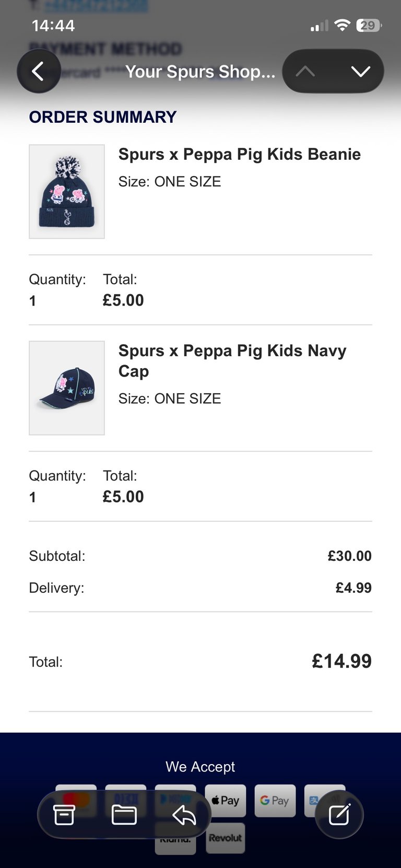This screenshot has width=401, height=868.
Task: Open the Spurs x Peppa Pig Kids Beanie title
Action: point(240,155)
